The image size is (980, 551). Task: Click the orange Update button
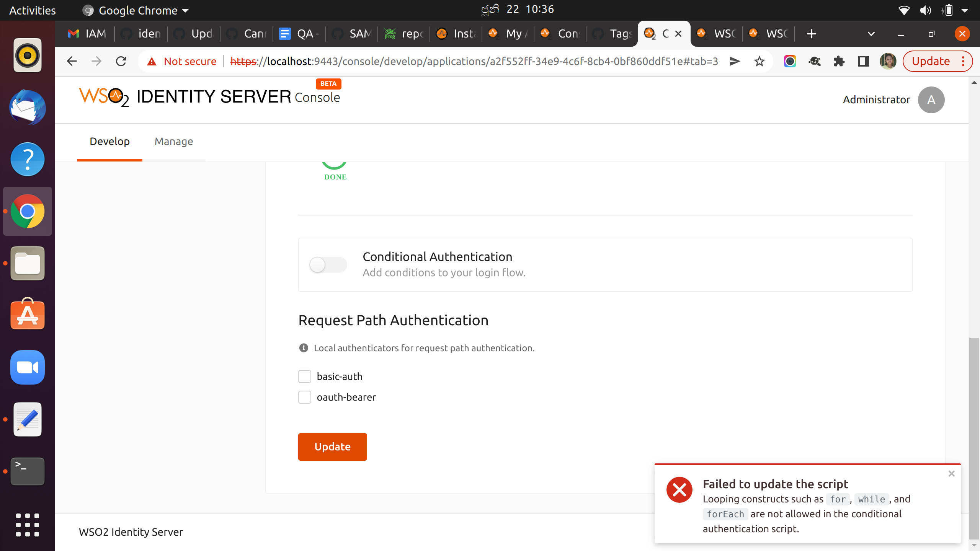pyautogui.click(x=332, y=447)
